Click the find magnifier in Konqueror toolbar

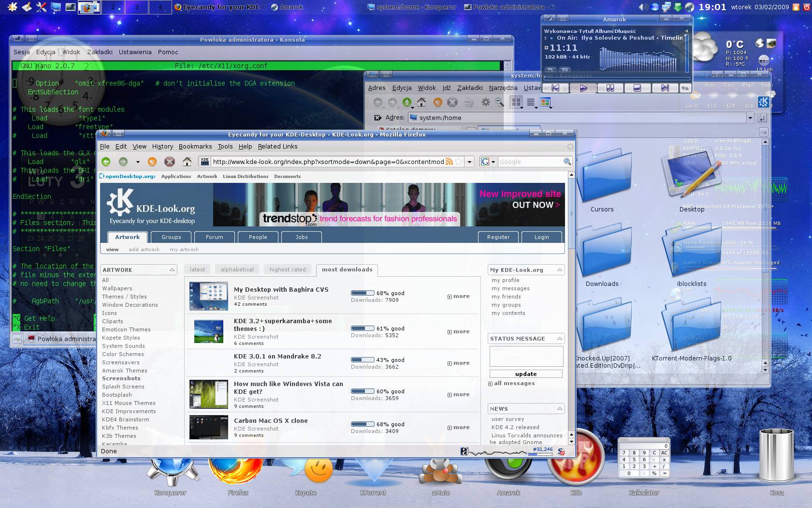pos(499,102)
